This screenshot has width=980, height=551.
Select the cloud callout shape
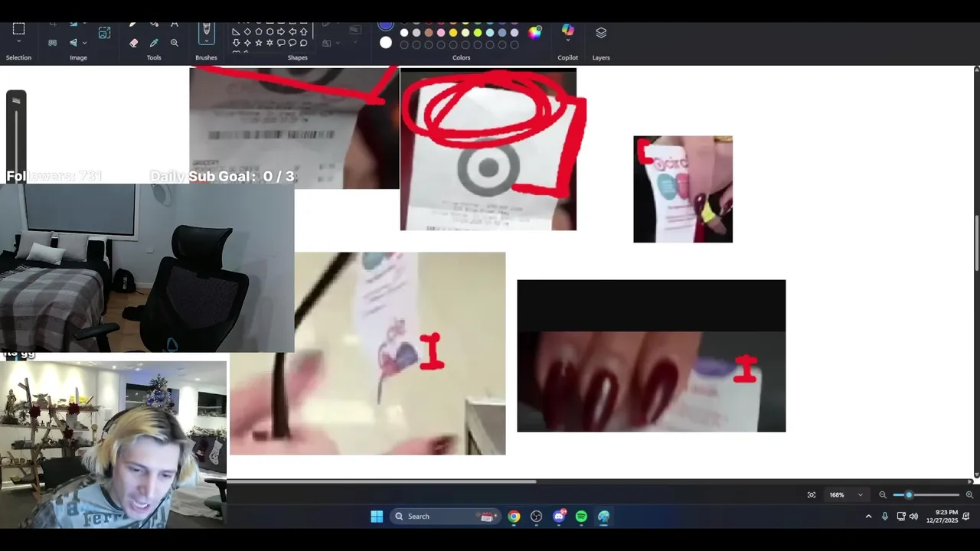303,43
